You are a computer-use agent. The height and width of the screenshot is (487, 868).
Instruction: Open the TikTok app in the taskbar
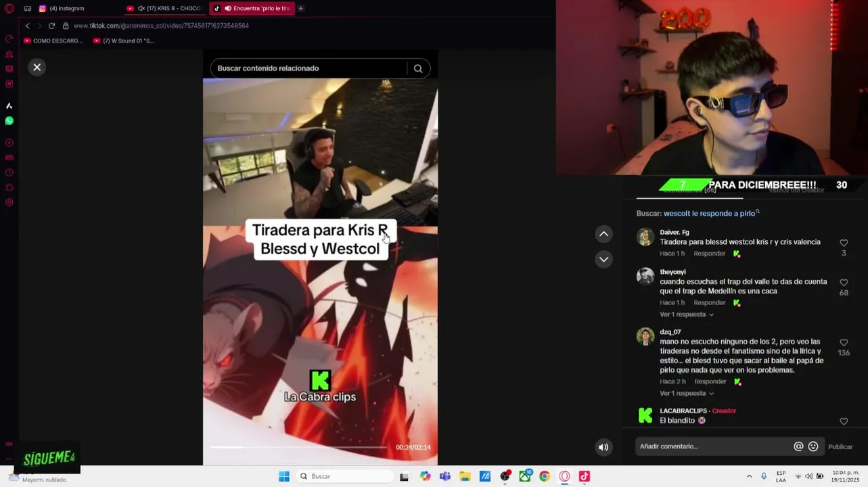[585, 476]
